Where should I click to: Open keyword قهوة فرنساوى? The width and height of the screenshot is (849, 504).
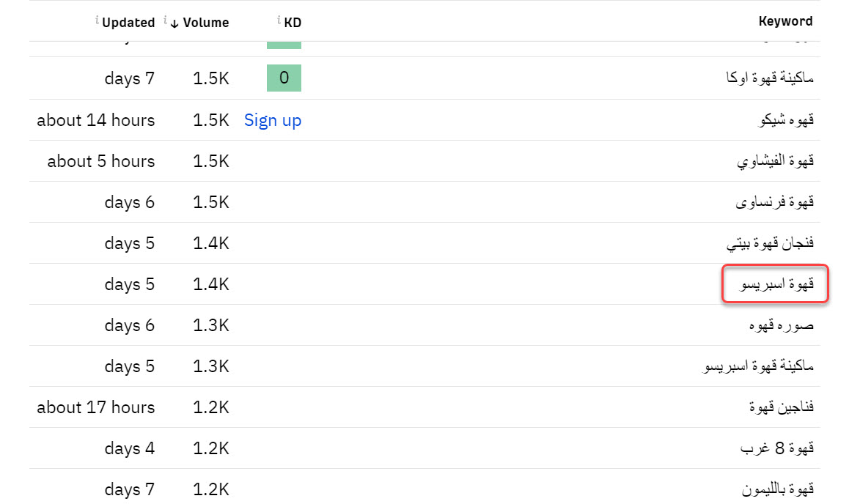[x=775, y=202]
